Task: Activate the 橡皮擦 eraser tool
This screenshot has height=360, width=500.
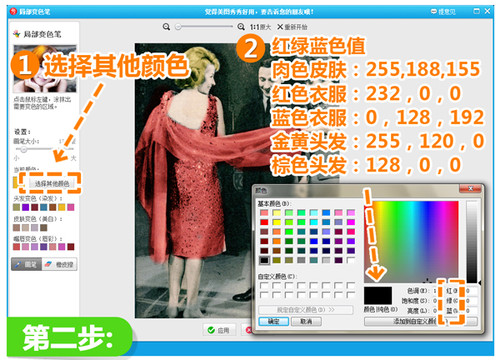Action: (60, 264)
